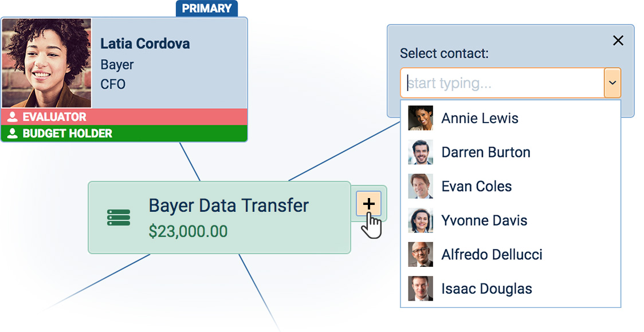Select Annie Lewis's avatar photo
Viewport: 644px width, 332px height.
click(x=421, y=117)
